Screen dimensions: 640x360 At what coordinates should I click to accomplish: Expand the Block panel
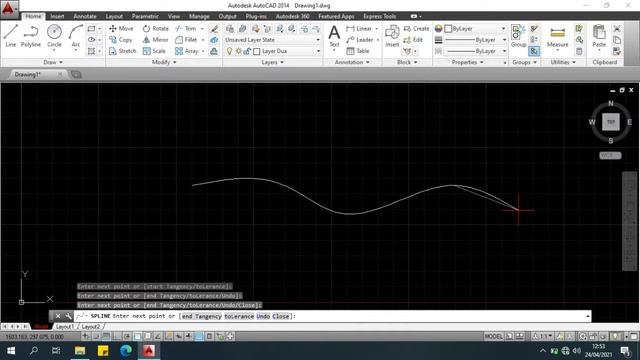pos(407,62)
